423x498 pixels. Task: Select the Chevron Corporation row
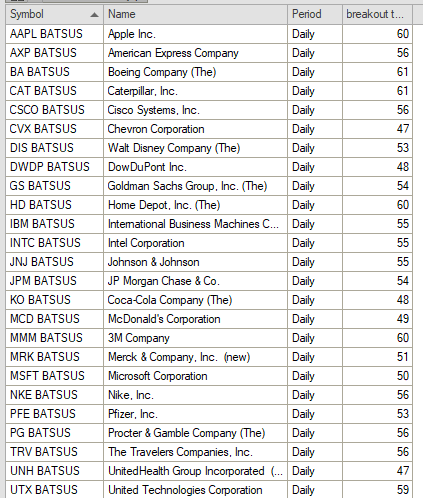click(x=209, y=129)
